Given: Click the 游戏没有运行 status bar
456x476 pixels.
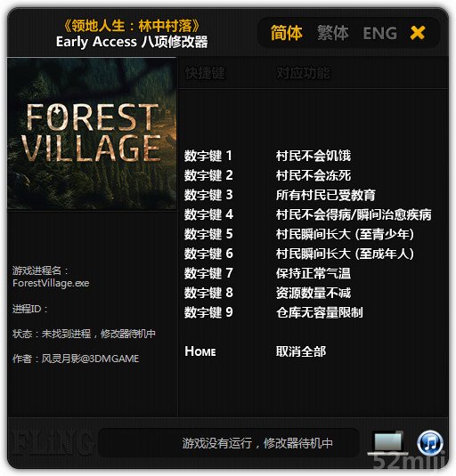Looking at the screenshot, I should click(229, 443).
